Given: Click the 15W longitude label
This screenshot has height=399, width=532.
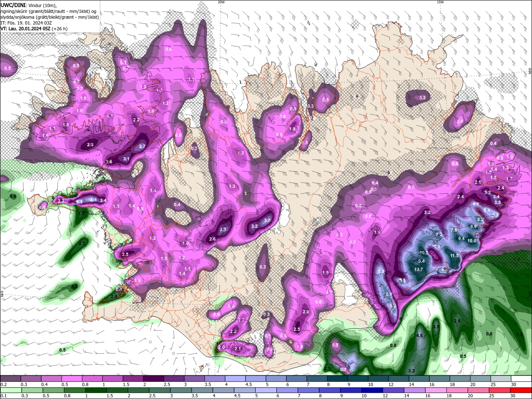Looking at the screenshot, I should (x=440, y=2).
